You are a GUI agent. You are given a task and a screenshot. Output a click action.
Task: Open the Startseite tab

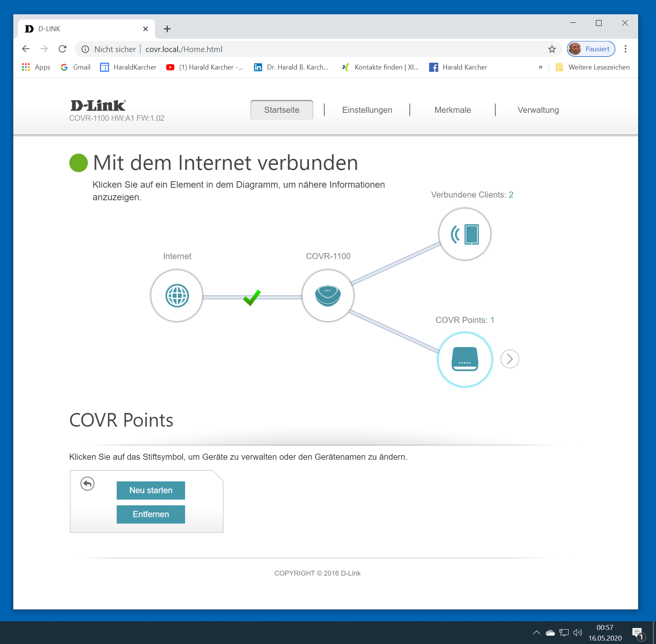282,110
